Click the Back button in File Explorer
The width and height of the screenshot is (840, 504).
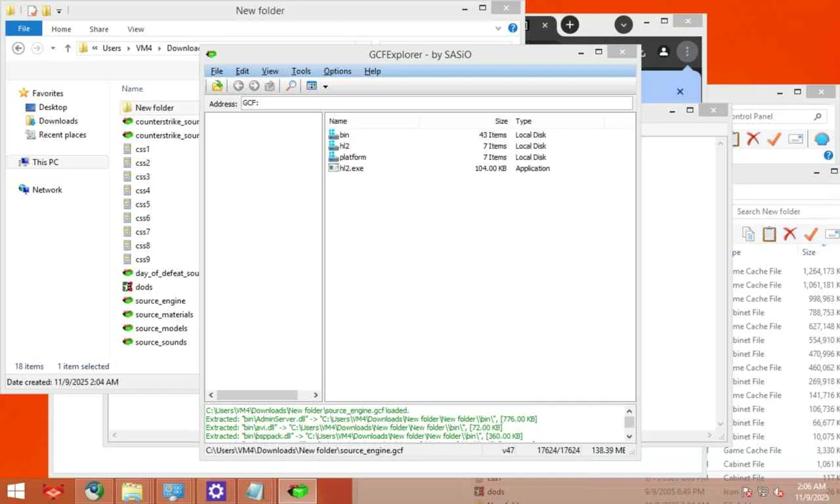point(18,48)
